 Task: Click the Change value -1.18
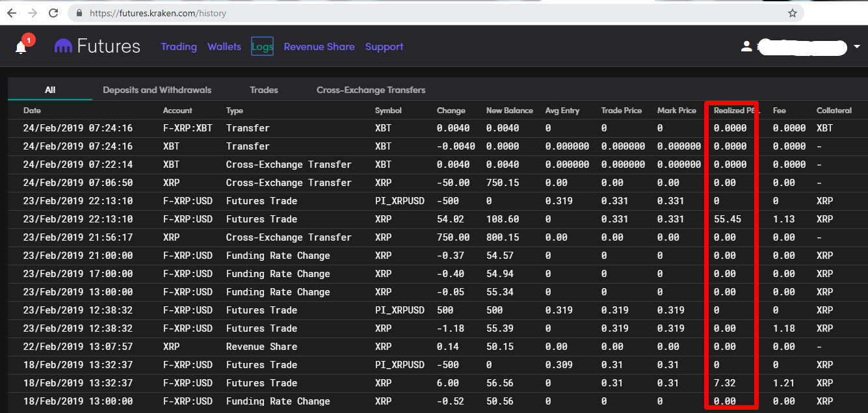point(451,328)
